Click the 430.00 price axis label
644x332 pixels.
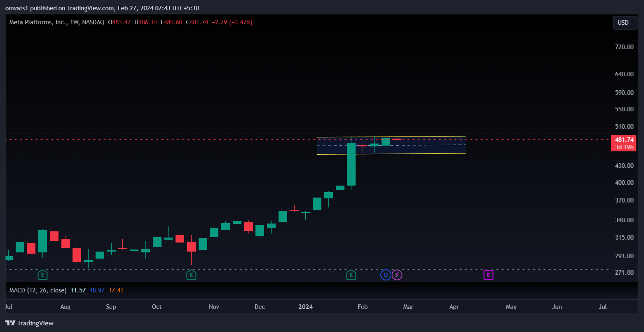(624, 166)
